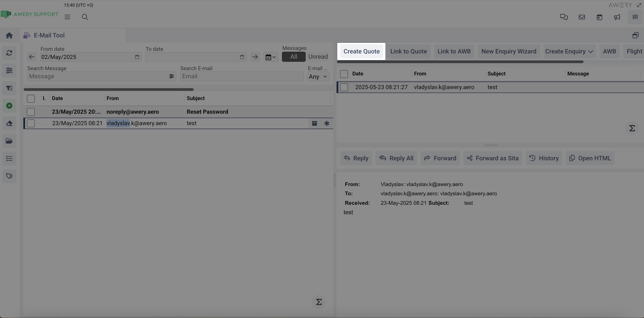Click the eraser icon in left sidebar
The height and width of the screenshot is (318, 644).
(x=9, y=123)
